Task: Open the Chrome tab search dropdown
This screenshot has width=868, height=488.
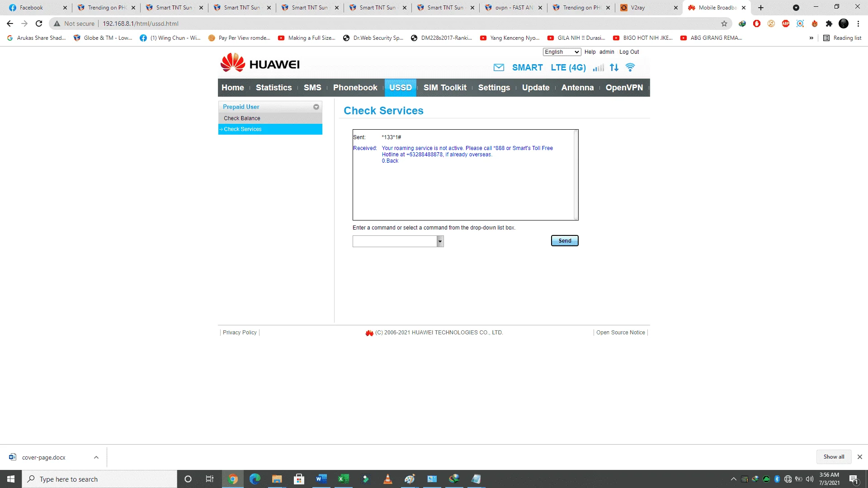Action: (796, 8)
